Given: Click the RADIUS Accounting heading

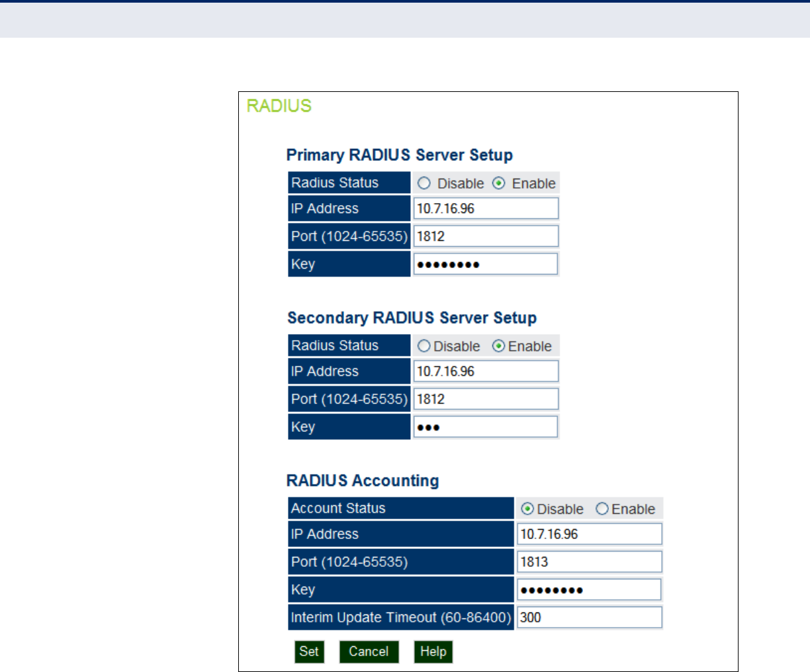Looking at the screenshot, I should pos(363,480).
